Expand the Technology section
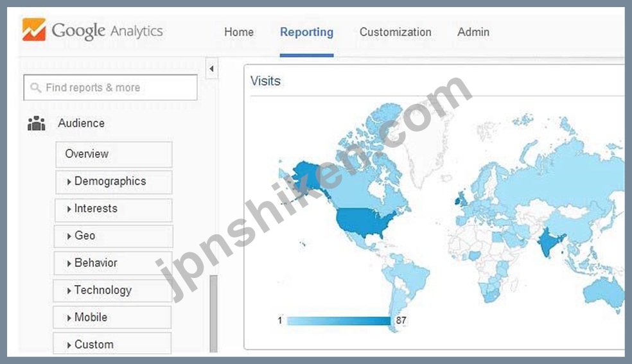 coord(112,290)
